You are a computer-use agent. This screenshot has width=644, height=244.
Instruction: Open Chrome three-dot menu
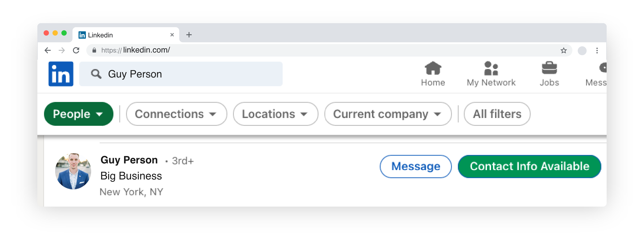[x=597, y=51]
